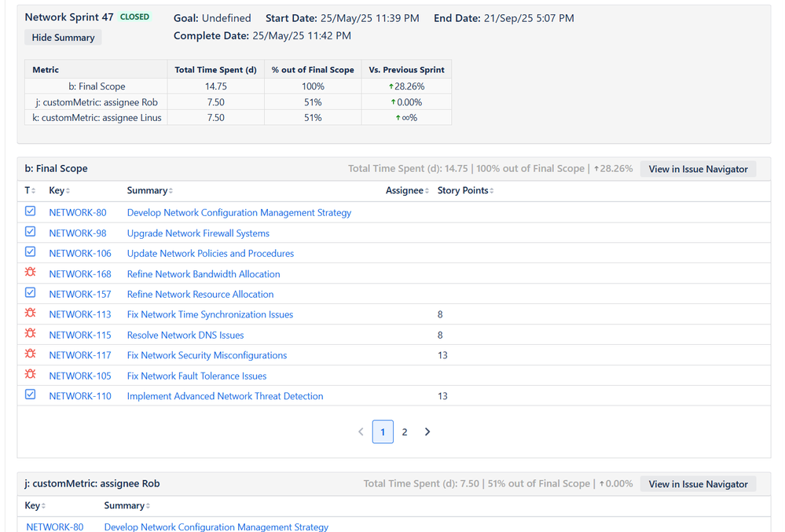View assignee Rob metric in Issue Navigator
785x532 pixels.
[698, 484]
